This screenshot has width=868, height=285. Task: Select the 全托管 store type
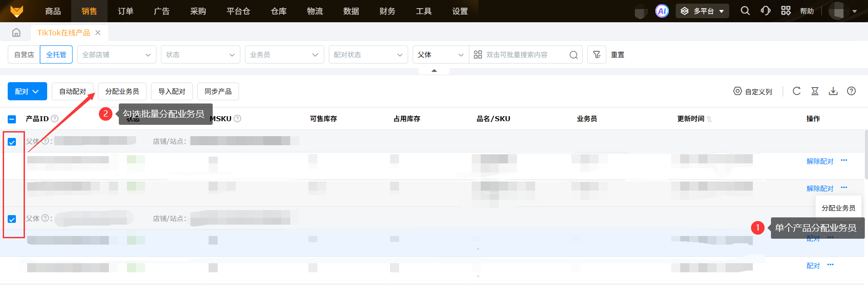click(56, 54)
